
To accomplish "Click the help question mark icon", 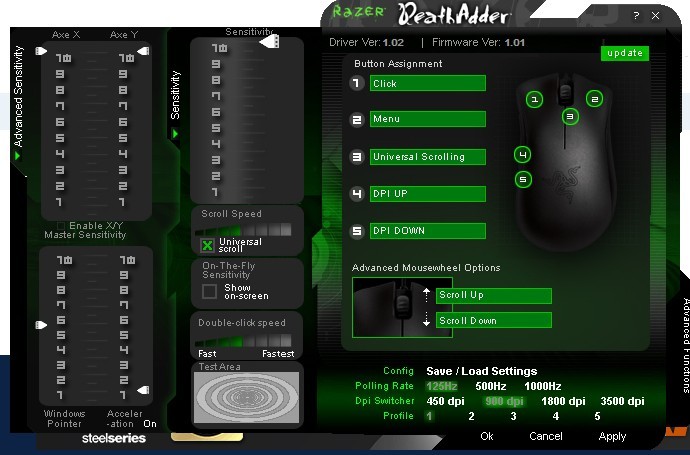I will (x=636, y=16).
